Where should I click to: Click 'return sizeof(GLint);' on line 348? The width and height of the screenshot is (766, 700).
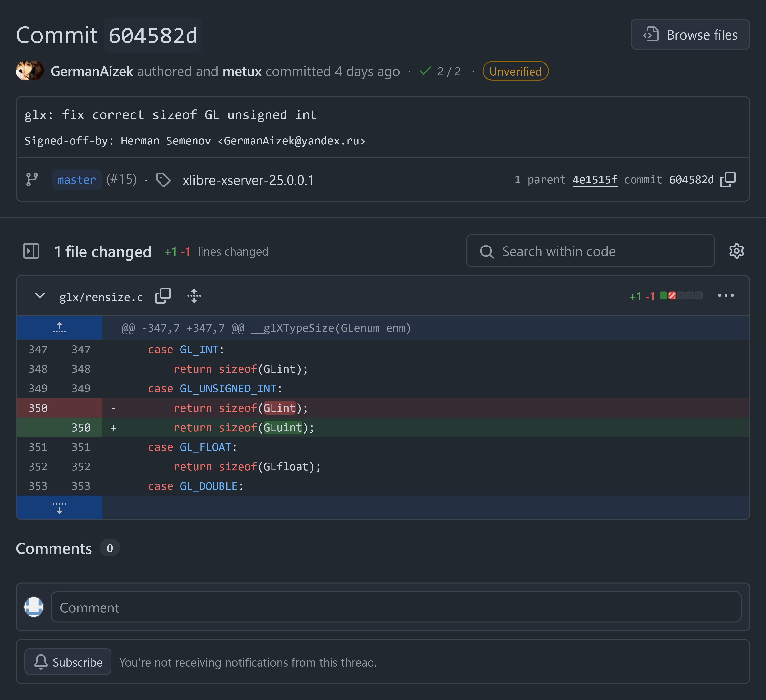(x=241, y=369)
